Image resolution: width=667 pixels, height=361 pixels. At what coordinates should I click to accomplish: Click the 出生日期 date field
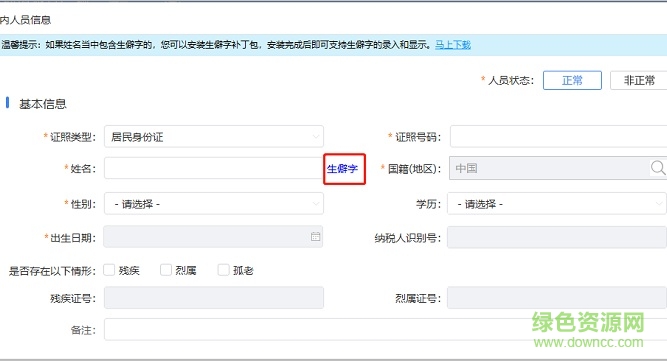[213, 237]
